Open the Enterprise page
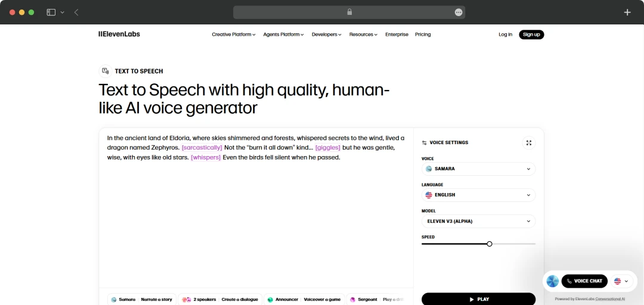This screenshot has height=305, width=644. [397, 35]
